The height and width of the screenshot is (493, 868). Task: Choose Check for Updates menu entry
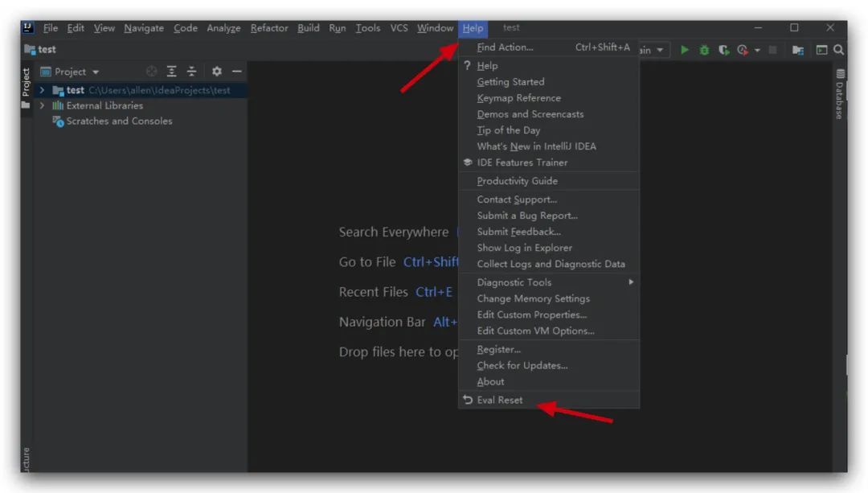point(522,365)
